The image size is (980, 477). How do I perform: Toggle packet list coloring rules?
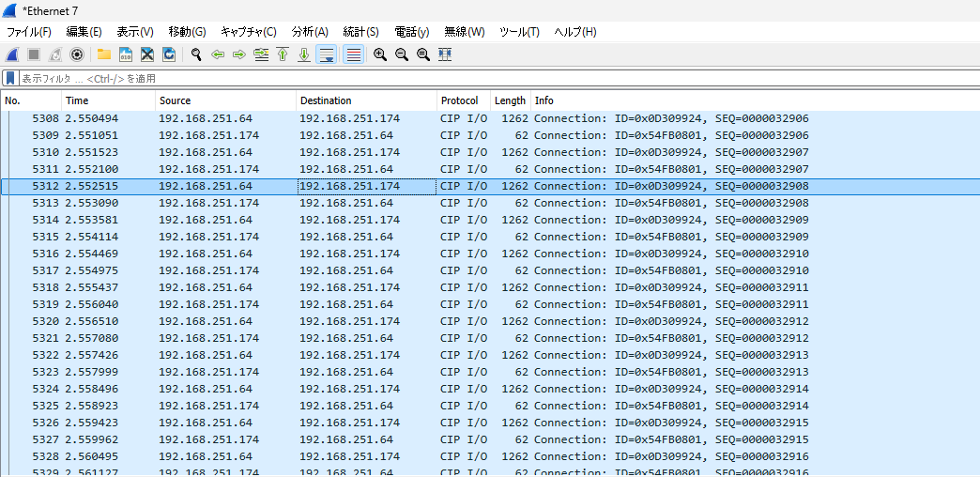point(354,54)
